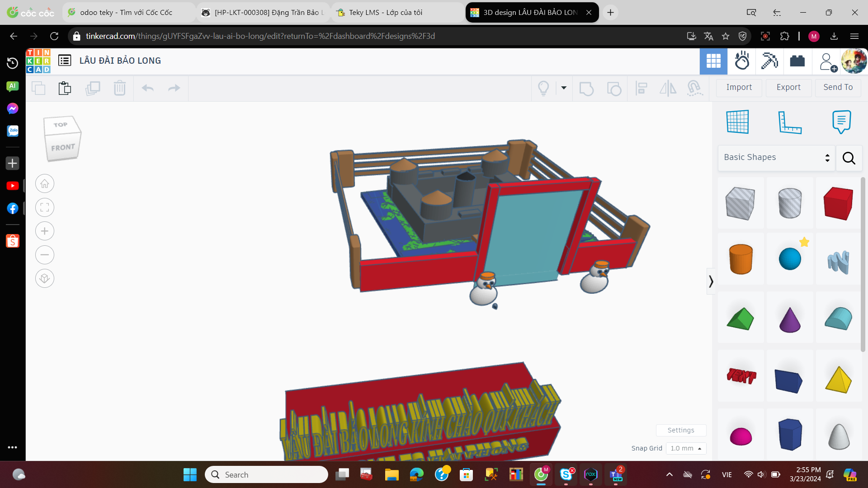Open the design list menu icon

click(x=65, y=60)
